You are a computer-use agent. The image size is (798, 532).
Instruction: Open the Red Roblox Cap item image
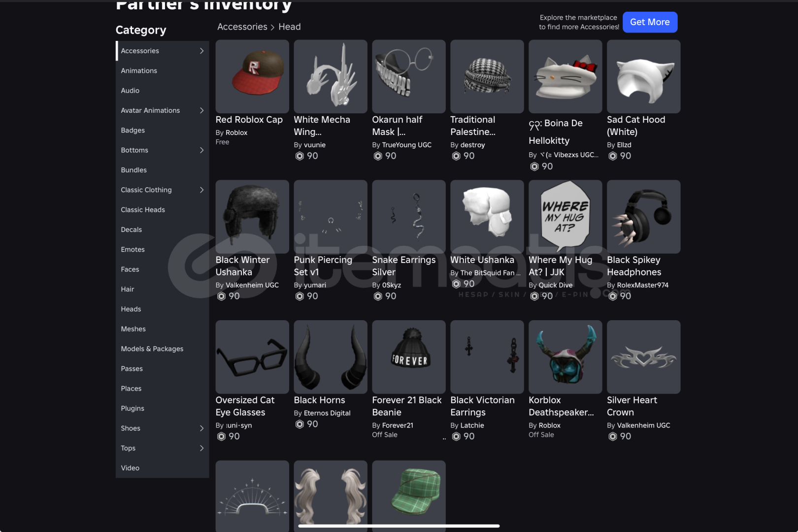click(252, 76)
